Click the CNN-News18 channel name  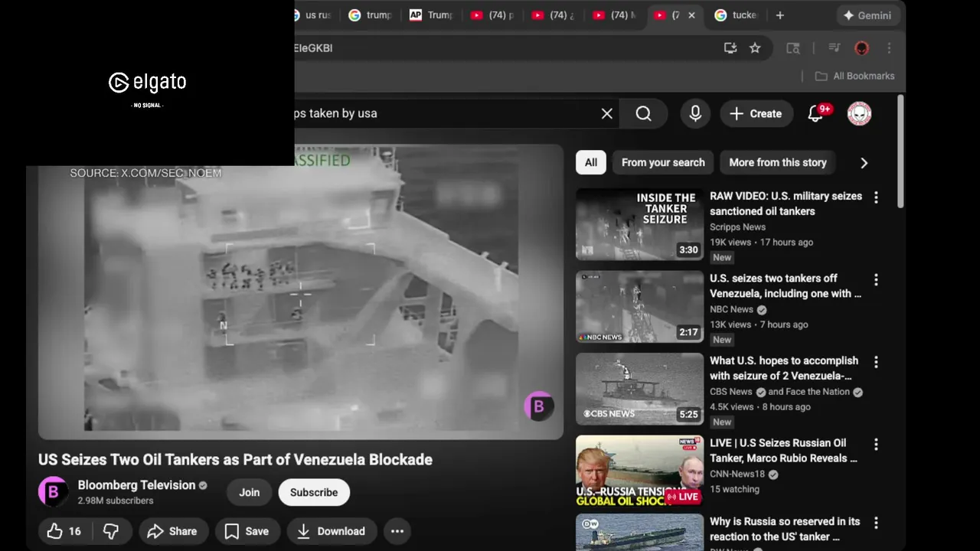737,474
